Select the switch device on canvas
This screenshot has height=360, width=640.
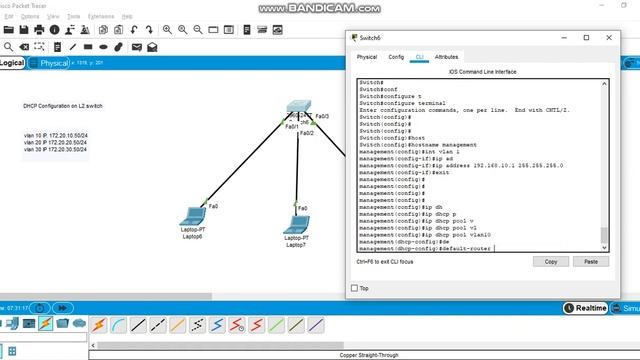299,106
